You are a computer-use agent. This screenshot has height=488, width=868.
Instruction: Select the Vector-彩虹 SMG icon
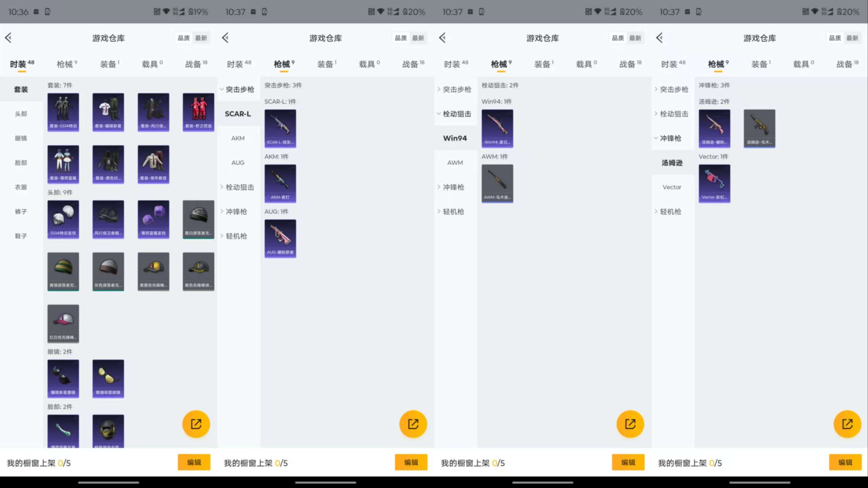[x=714, y=184]
